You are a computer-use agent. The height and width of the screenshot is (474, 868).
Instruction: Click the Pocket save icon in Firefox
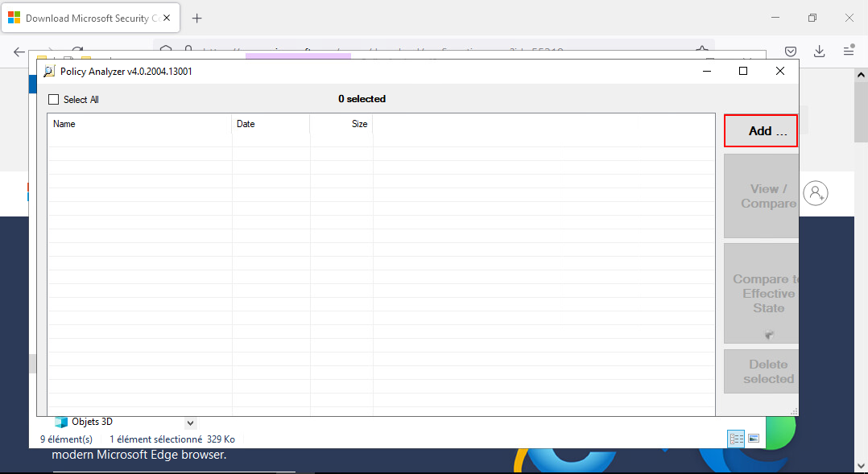pos(791,51)
